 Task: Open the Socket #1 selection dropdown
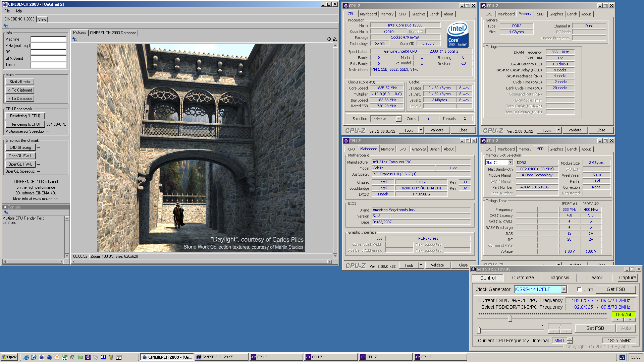398,119
